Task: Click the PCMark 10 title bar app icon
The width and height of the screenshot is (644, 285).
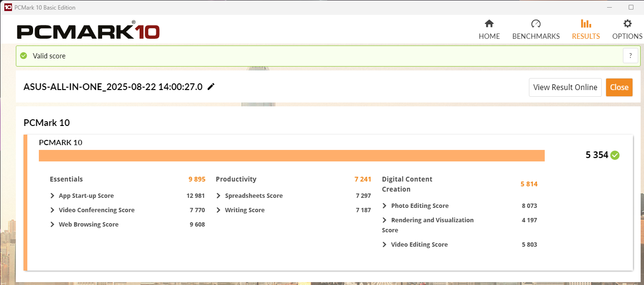Action: click(8, 7)
